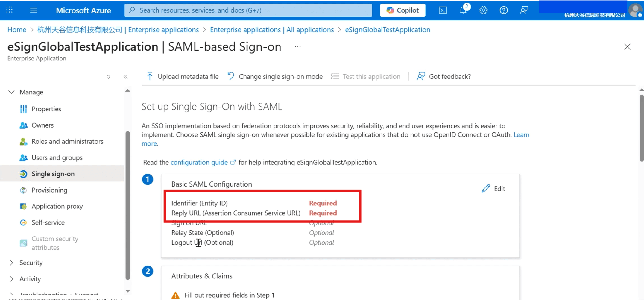Open Properties in the sidebar

pyautogui.click(x=46, y=109)
